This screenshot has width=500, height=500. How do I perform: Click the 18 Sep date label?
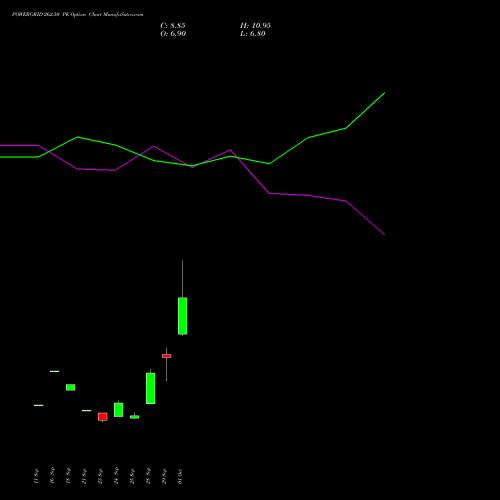68,476
